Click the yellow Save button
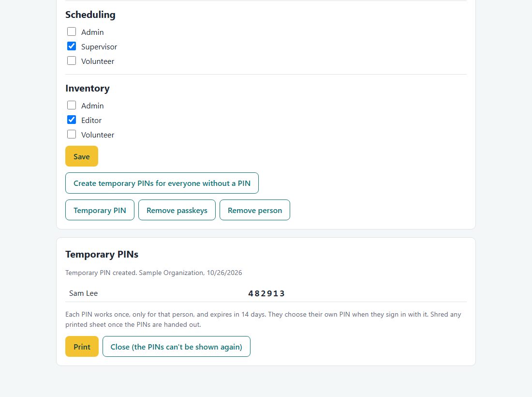 (82, 156)
